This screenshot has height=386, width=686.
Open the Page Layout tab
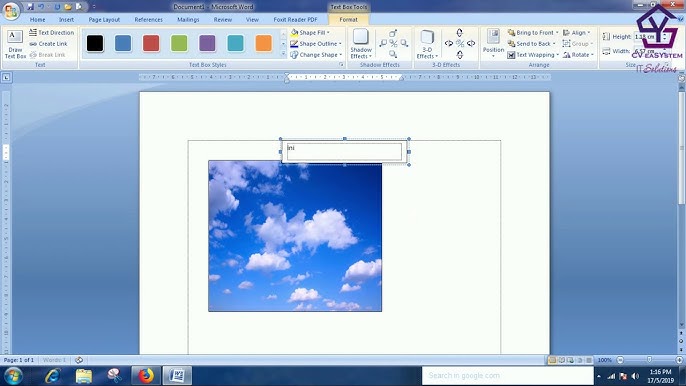104,20
